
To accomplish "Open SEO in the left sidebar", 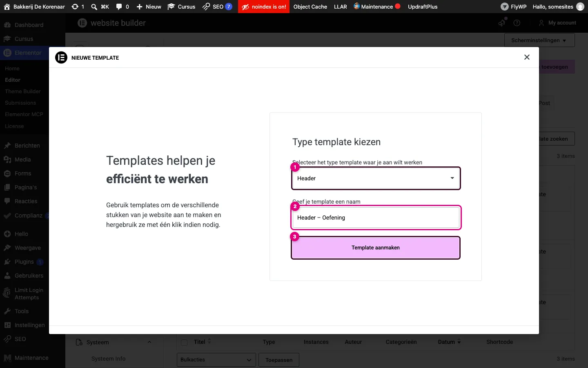I will pos(20,339).
